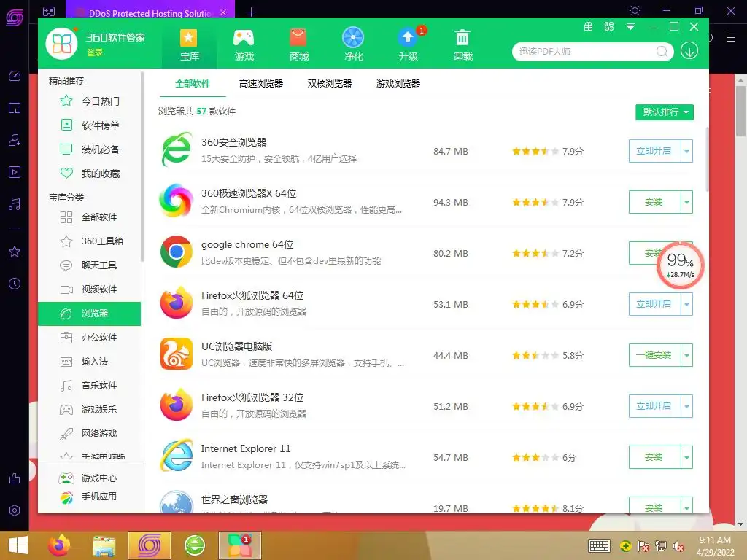
Task: Click 一键安装 for UC浏览器
Action: [x=654, y=355]
